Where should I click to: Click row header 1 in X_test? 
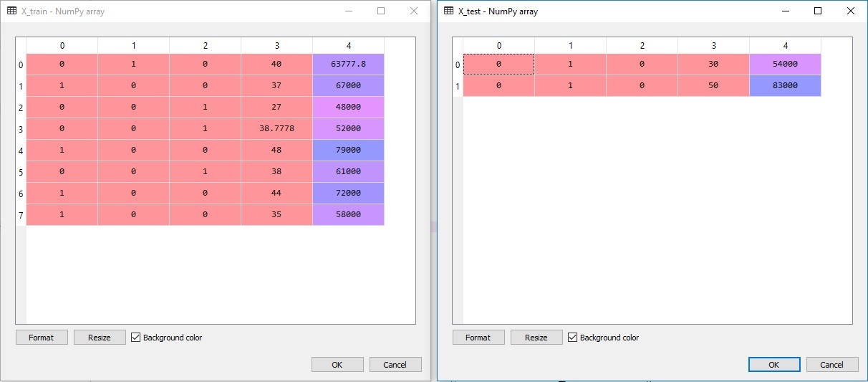[458, 85]
